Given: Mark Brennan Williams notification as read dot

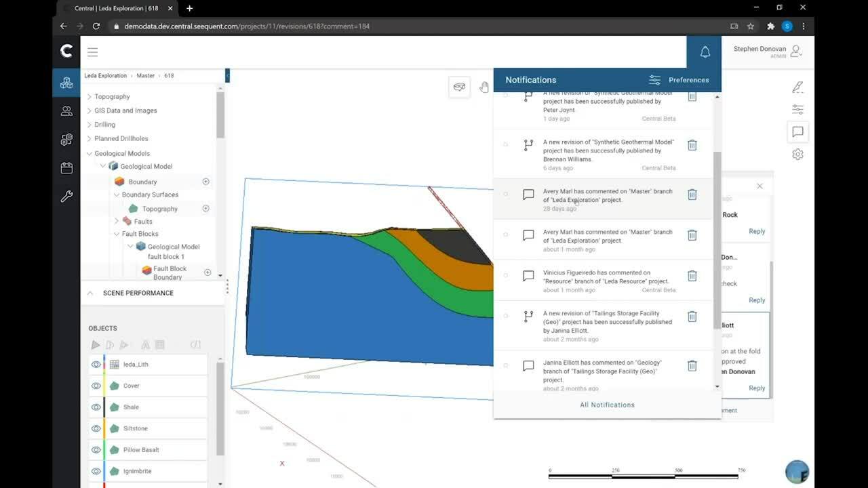Looking at the screenshot, I should (x=505, y=144).
